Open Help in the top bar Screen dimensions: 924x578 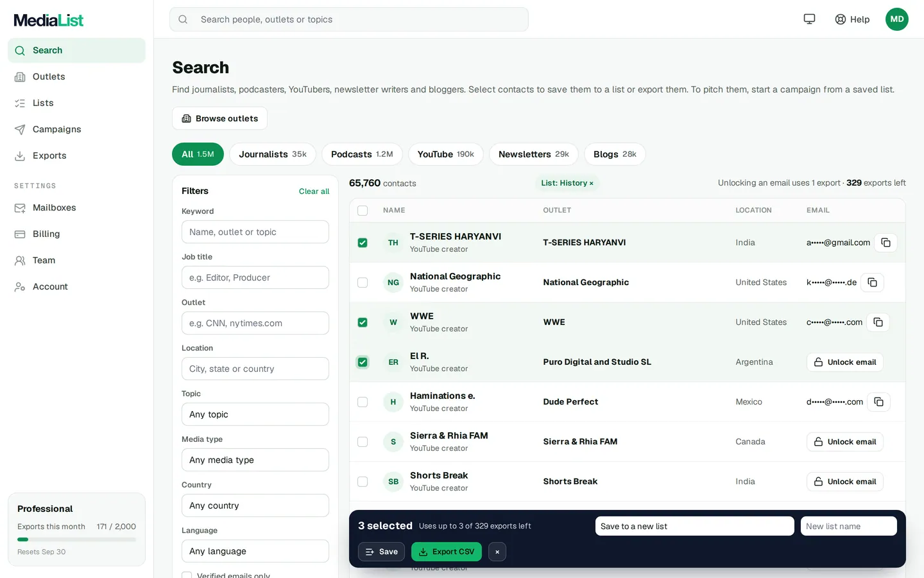(852, 19)
